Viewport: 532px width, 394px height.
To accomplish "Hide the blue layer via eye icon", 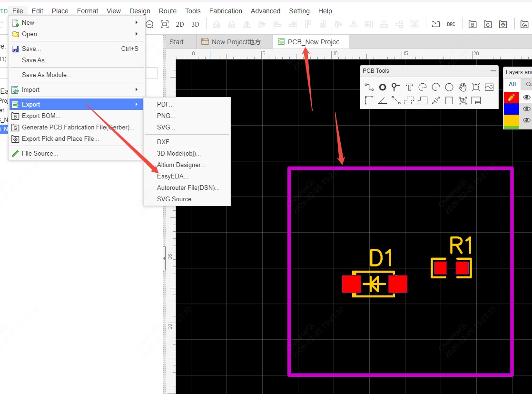I will click(526, 109).
